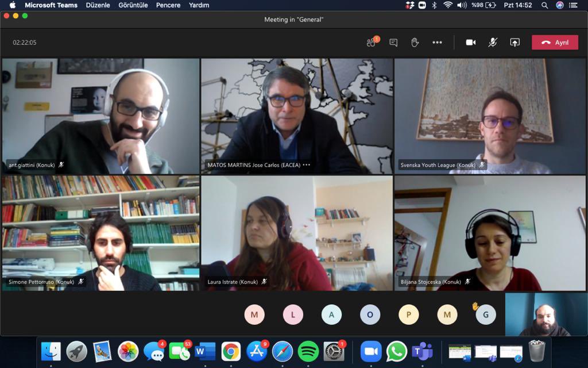Select the pink M participant avatar
Viewport: 588px width, 368px height.
pos(254,315)
